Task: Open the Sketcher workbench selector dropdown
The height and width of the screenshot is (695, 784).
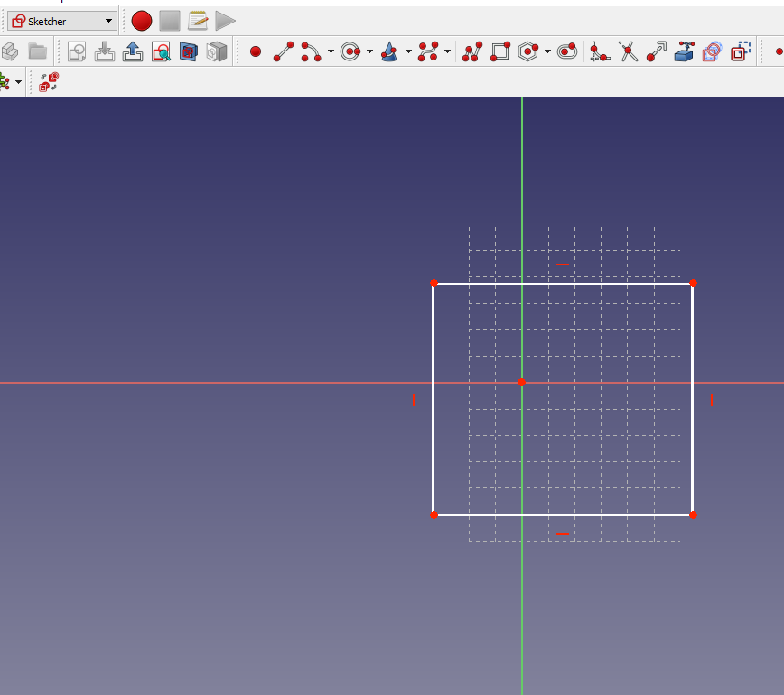Action: point(62,21)
